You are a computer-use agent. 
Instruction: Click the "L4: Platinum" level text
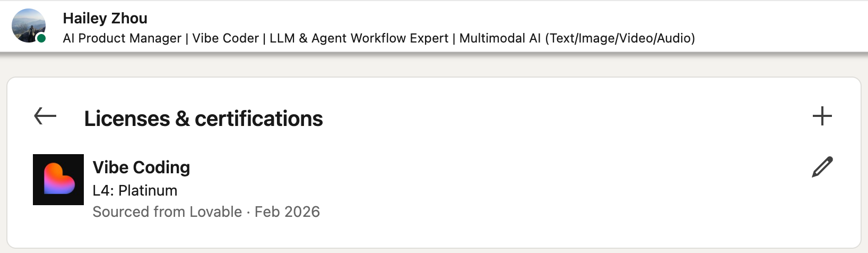(x=135, y=190)
